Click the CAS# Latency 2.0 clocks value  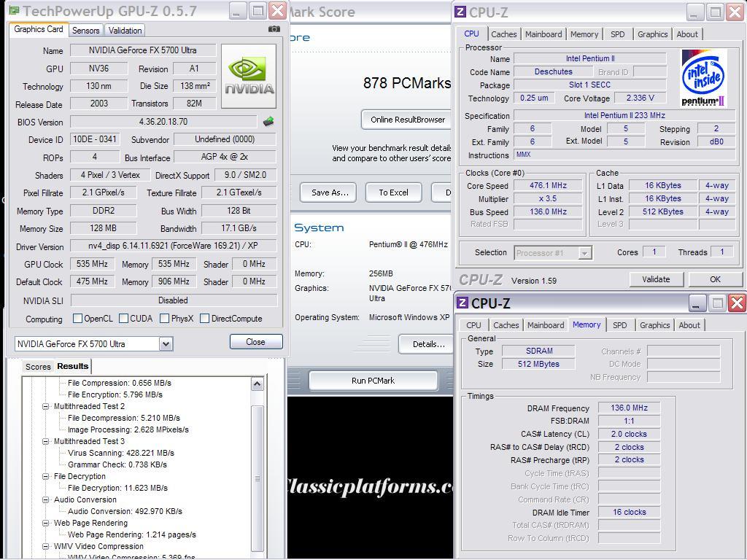pyautogui.click(x=629, y=434)
